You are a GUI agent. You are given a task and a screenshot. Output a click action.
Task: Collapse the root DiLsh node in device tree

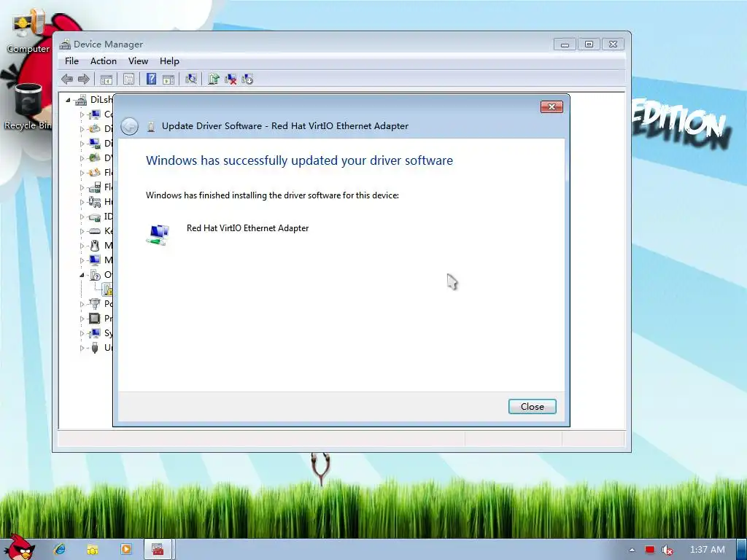68,100
